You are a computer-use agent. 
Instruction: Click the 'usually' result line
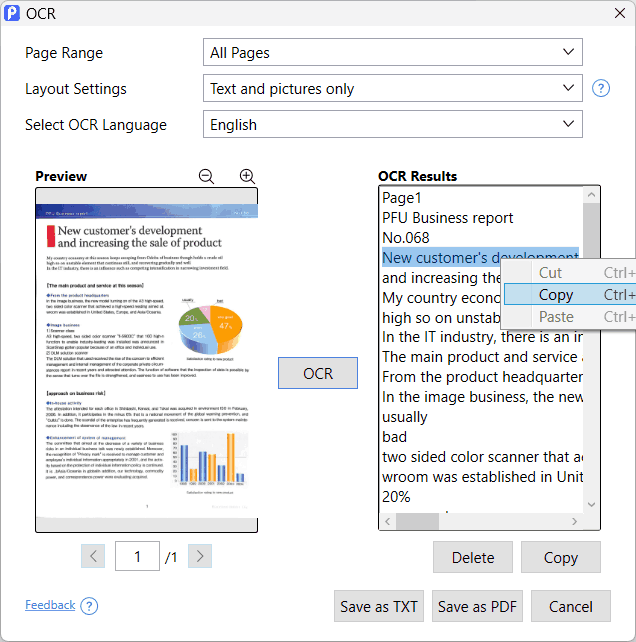[x=405, y=417]
